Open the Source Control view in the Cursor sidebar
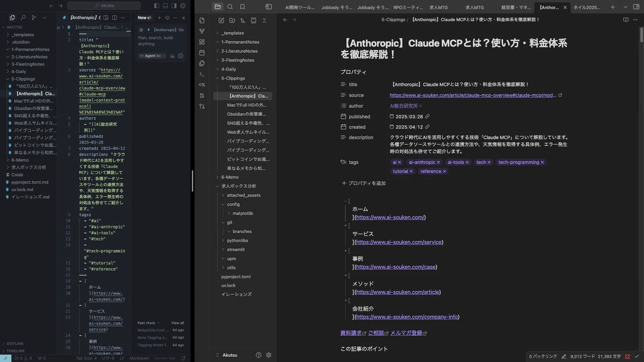The height and width of the screenshot is (362, 644). tap(34, 18)
